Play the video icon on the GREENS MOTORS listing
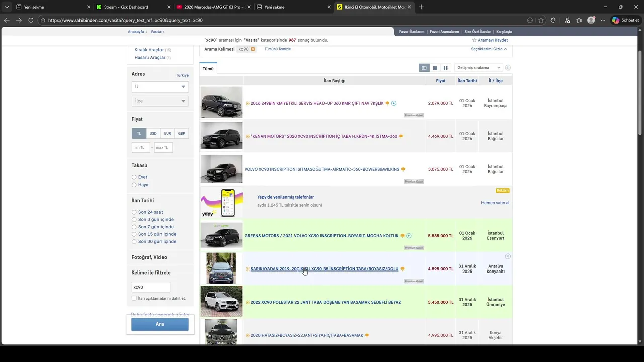 tap(409, 236)
